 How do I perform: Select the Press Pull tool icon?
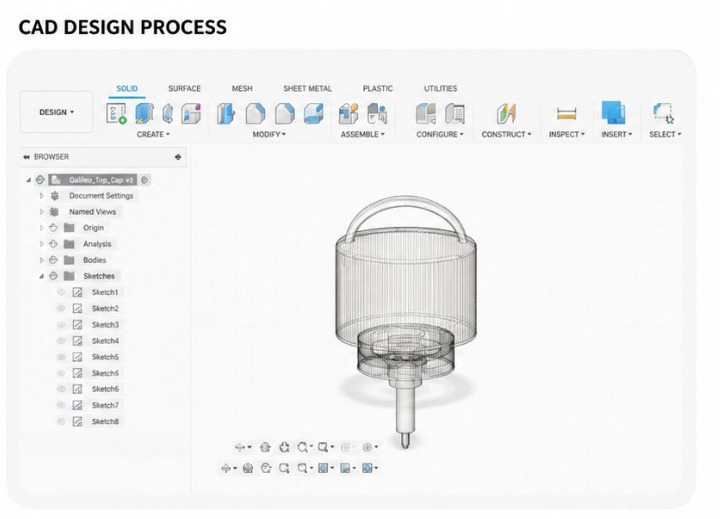(226, 113)
